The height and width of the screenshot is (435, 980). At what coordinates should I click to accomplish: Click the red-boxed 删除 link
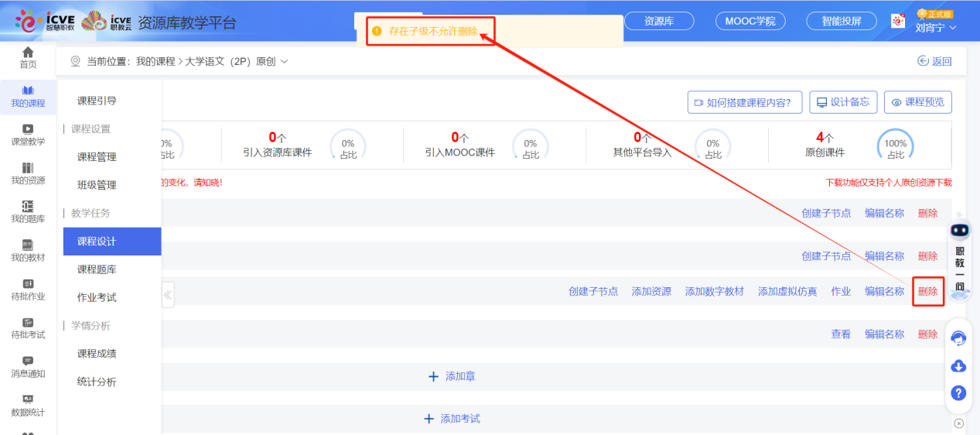pos(927,291)
